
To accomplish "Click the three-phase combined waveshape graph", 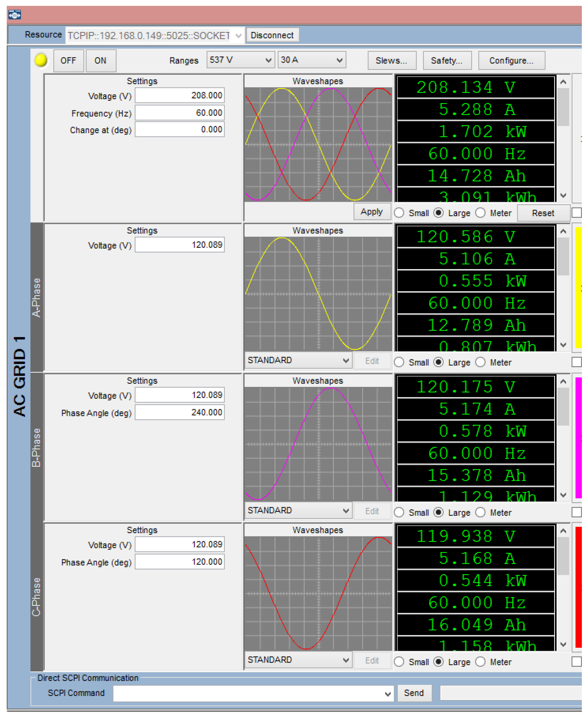I will (318, 144).
